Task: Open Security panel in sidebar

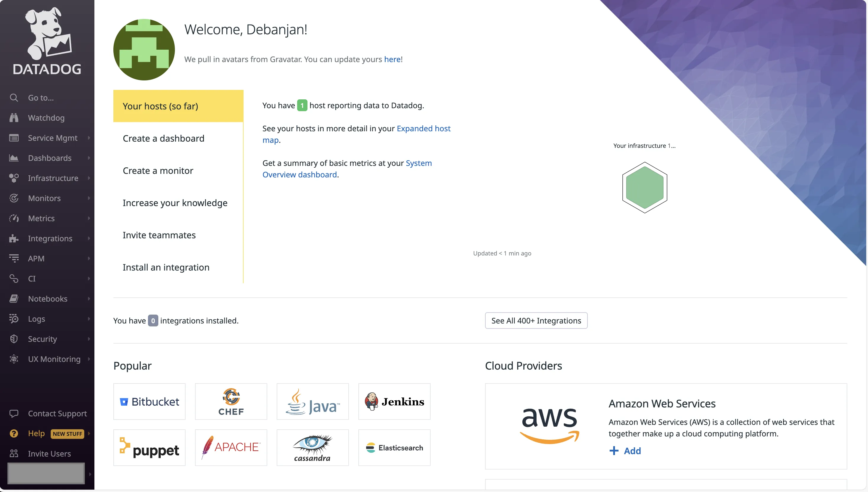Action: (x=42, y=338)
